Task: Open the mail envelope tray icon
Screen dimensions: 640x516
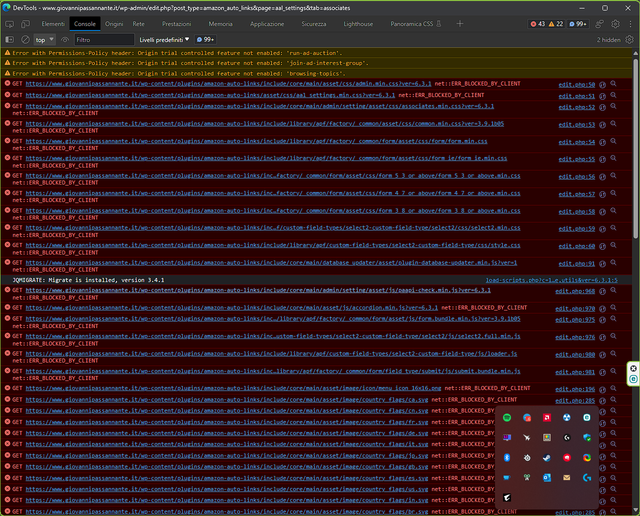Action: pyautogui.click(x=567, y=478)
